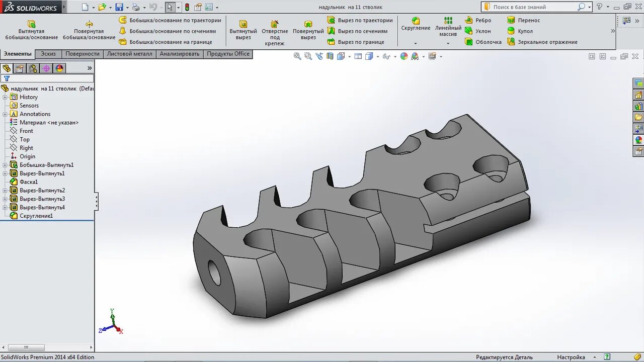The height and width of the screenshot is (362, 644).
Task: Undo last action icon
Action: click(x=153, y=7)
